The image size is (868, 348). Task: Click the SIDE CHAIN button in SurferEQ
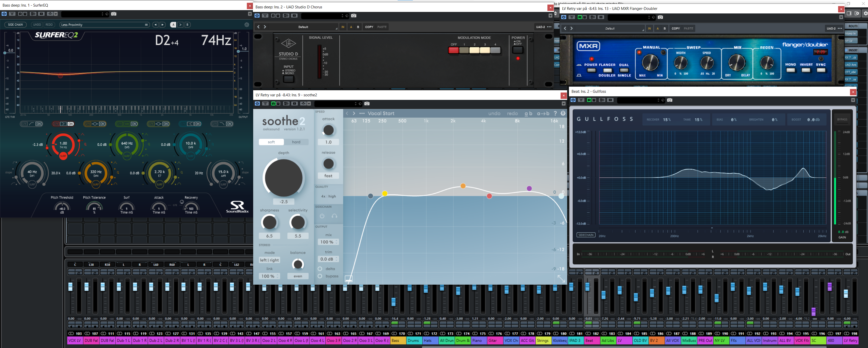coord(15,25)
